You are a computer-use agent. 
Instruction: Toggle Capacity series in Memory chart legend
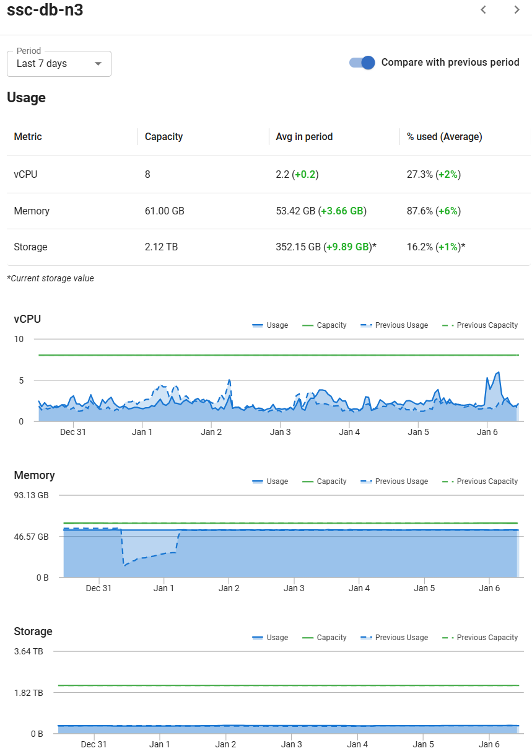tap(324, 481)
